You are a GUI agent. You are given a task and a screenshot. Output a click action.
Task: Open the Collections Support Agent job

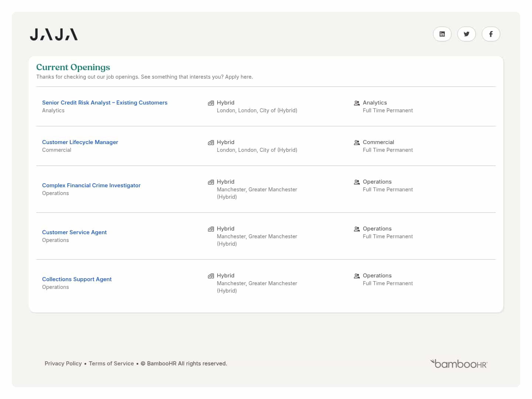coord(77,279)
